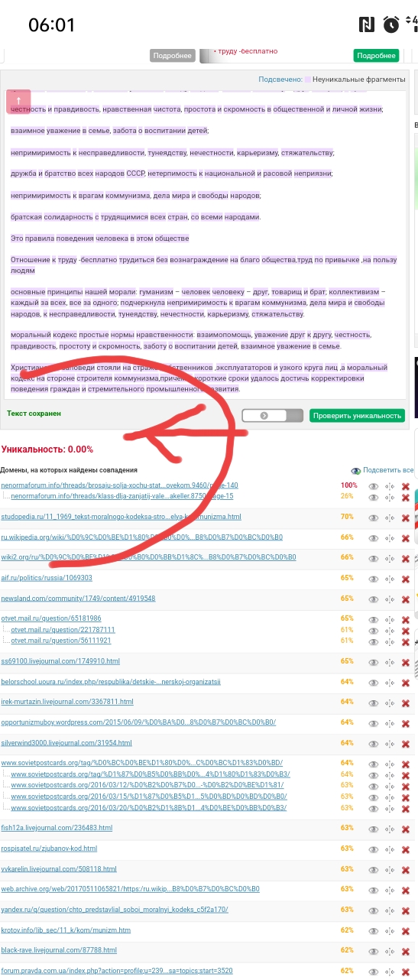Image resolution: width=418 pixels, height=980 pixels.
Task: Click the green Подробнее button
Action: (x=376, y=56)
